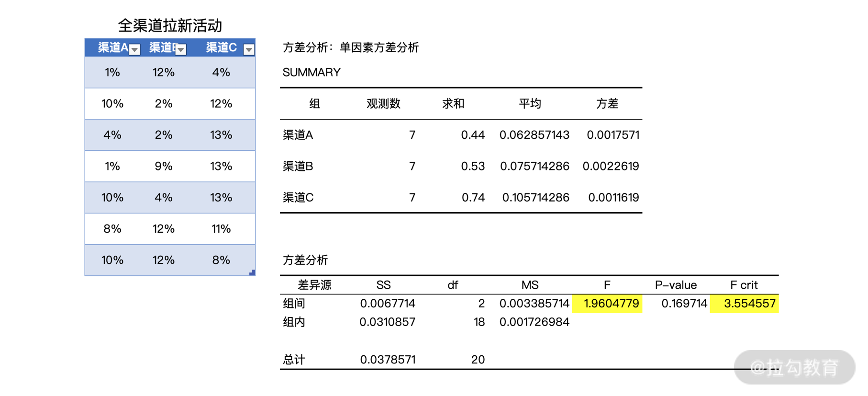Click the 求和 column header
868x396 pixels.
453,103
